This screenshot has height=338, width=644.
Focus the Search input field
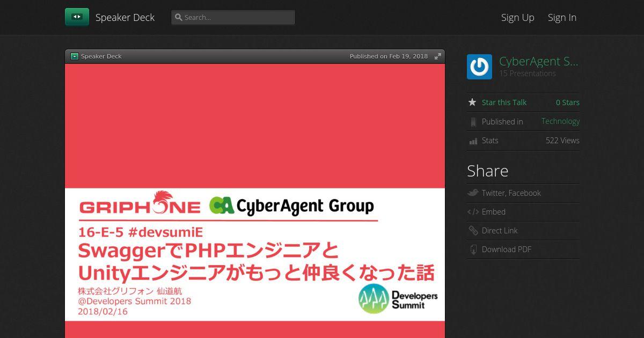(233, 17)
